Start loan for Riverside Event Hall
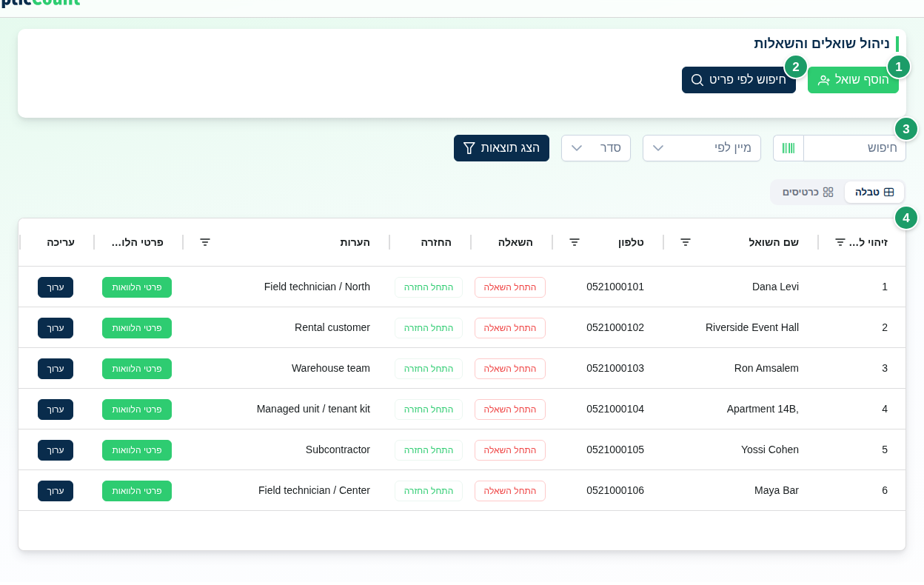924x585 pixels. tap(510, 328)
